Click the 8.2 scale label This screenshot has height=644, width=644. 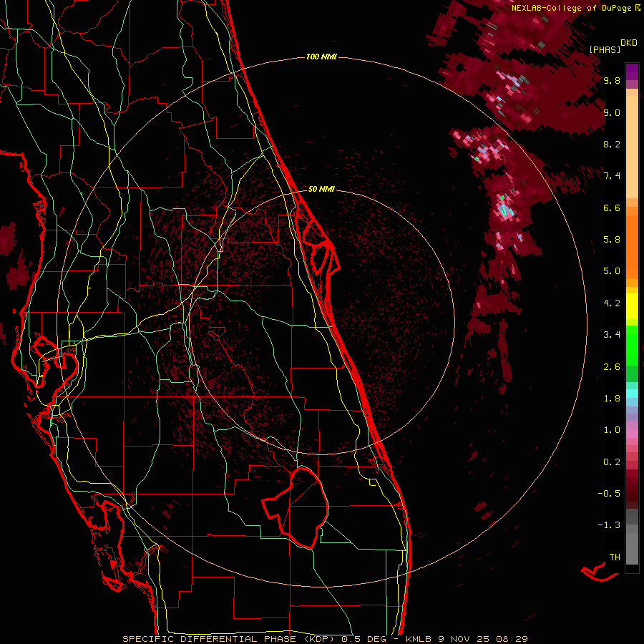[612, 144]
